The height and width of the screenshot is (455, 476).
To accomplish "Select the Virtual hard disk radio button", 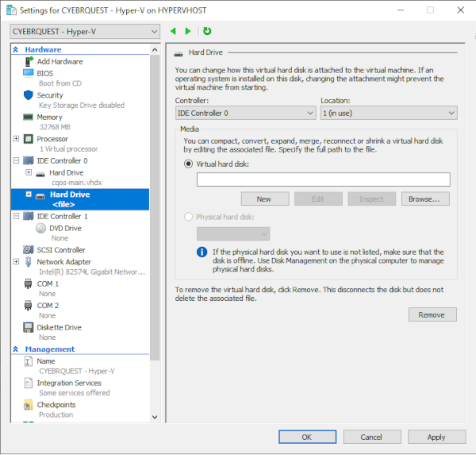I will pos(188,164).
